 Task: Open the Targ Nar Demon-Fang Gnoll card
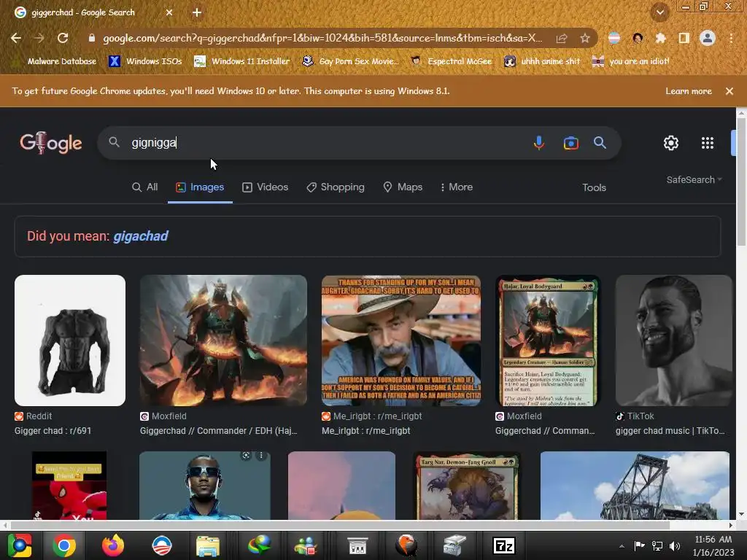[468, 486]
